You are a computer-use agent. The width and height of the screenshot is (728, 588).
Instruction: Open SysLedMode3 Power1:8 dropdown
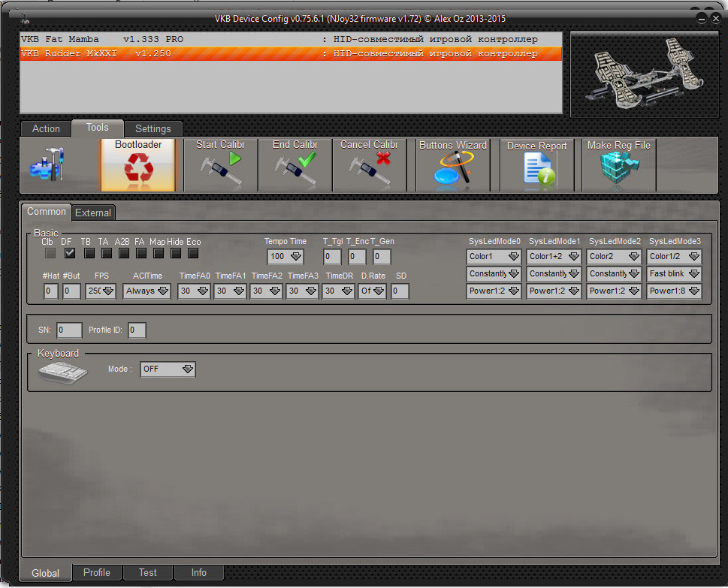point(674,291)
